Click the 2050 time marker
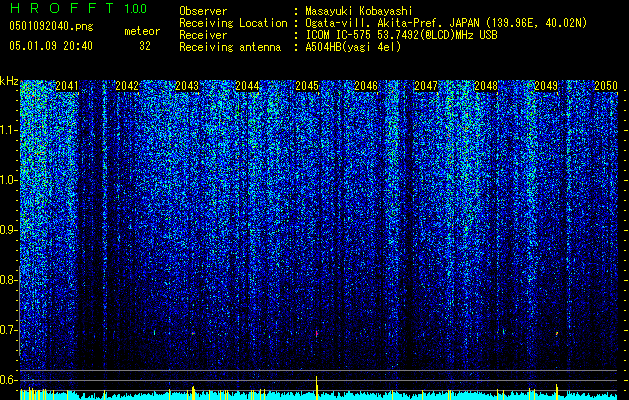629x400 pixels. [x=606, y=86]
